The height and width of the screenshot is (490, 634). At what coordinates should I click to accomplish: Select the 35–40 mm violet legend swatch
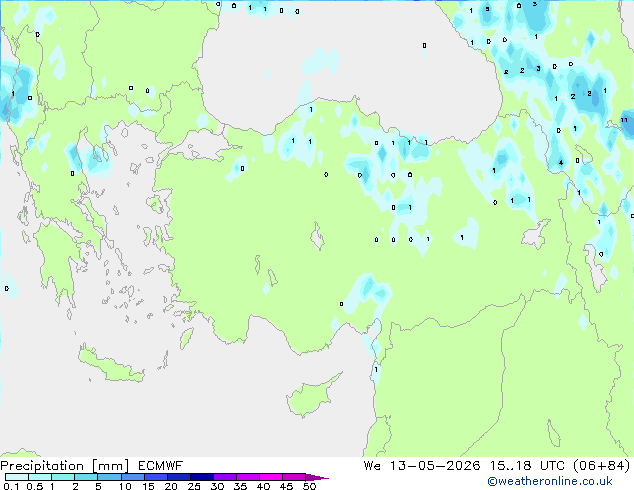[x=248, y=477]
